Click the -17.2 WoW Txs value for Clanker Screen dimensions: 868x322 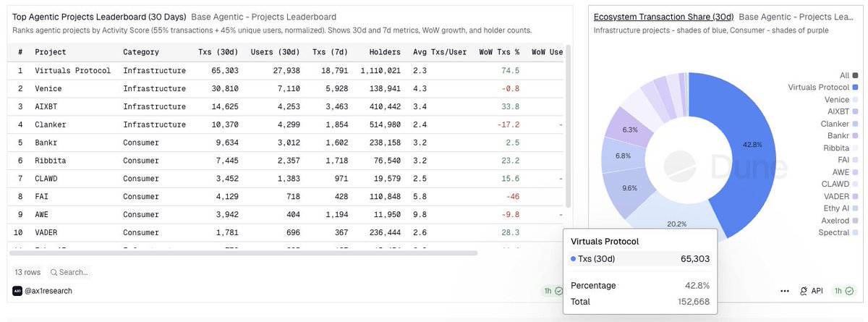508,124
